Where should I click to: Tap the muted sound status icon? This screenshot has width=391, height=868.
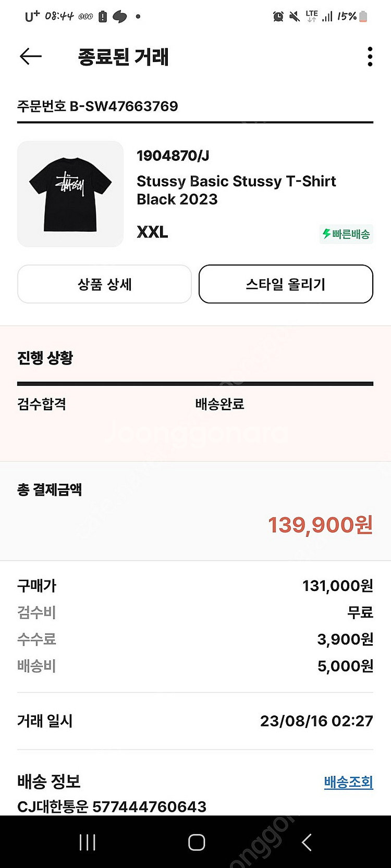(x=295, y=17)
